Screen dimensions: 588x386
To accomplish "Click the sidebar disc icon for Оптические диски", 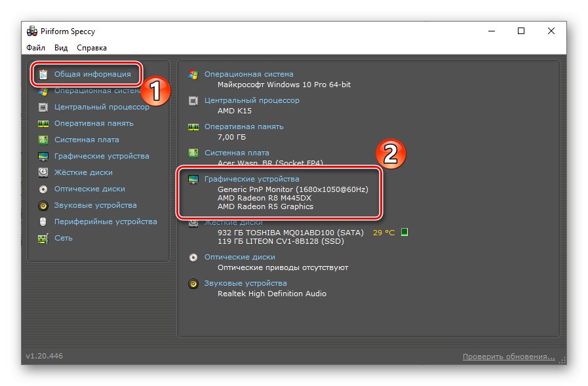I will tap(43, 189).
